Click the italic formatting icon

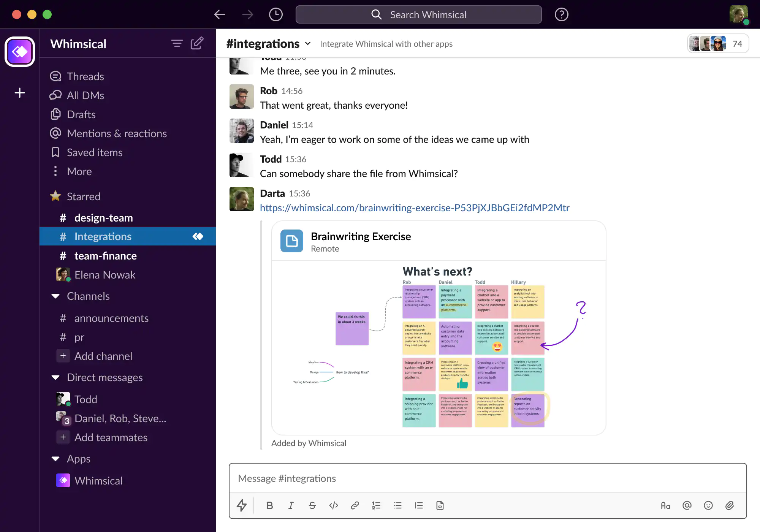291,505
